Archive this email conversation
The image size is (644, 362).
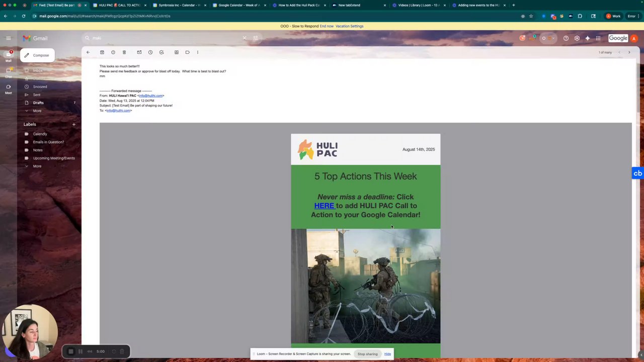[x=102, y=52]
